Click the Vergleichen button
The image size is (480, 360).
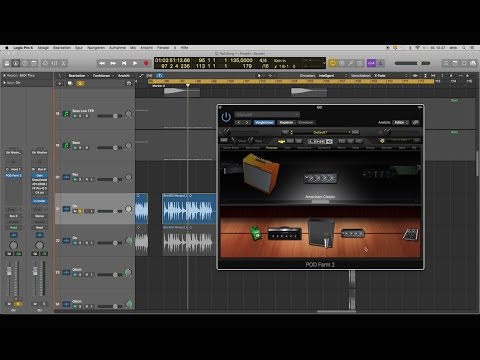264,123
